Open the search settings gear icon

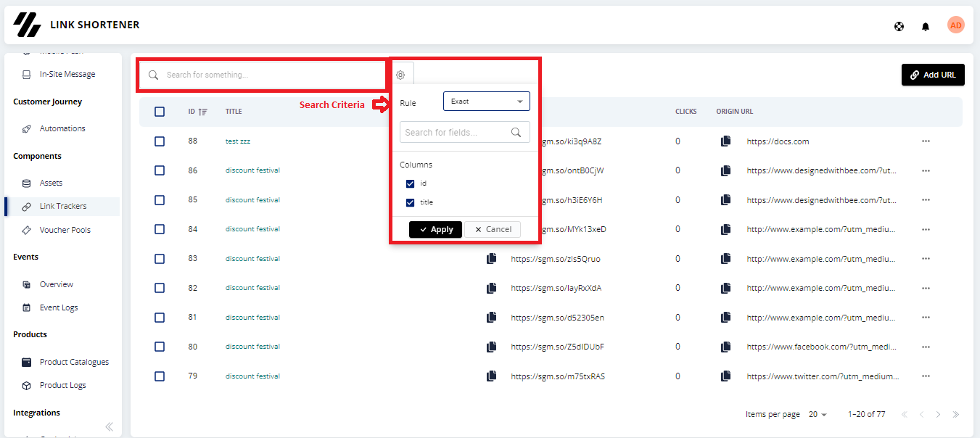pos(400,75)
